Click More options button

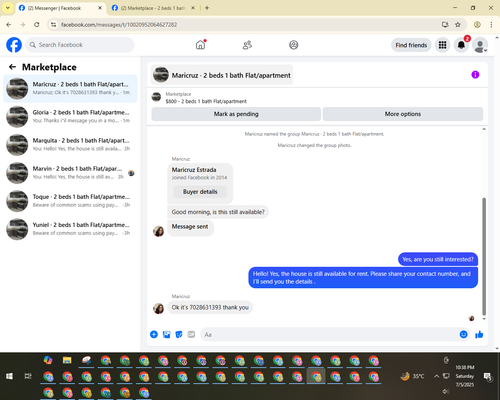pyautogui.click(x=403, y=114)
